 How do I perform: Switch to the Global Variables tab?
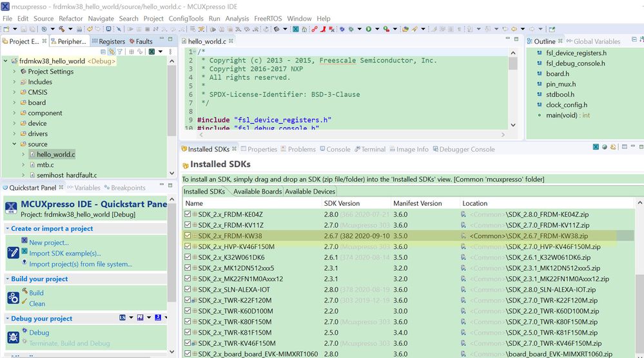(x=594, y=41)
